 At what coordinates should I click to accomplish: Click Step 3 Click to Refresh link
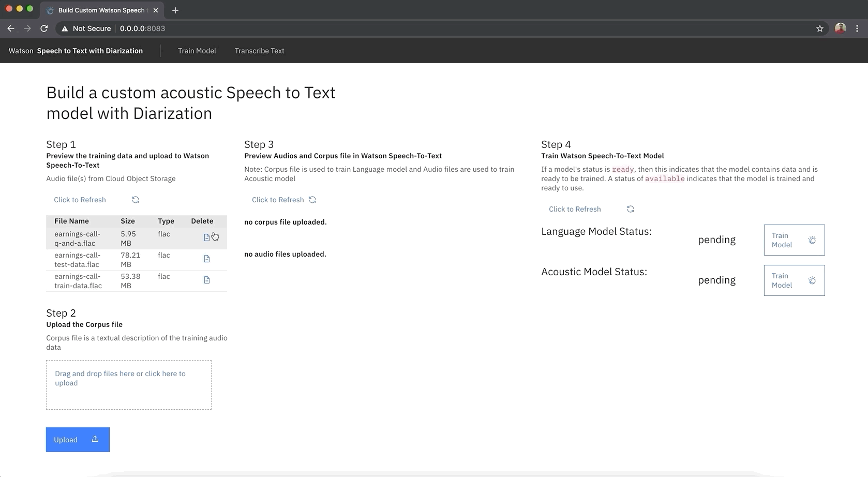[278, 200]
